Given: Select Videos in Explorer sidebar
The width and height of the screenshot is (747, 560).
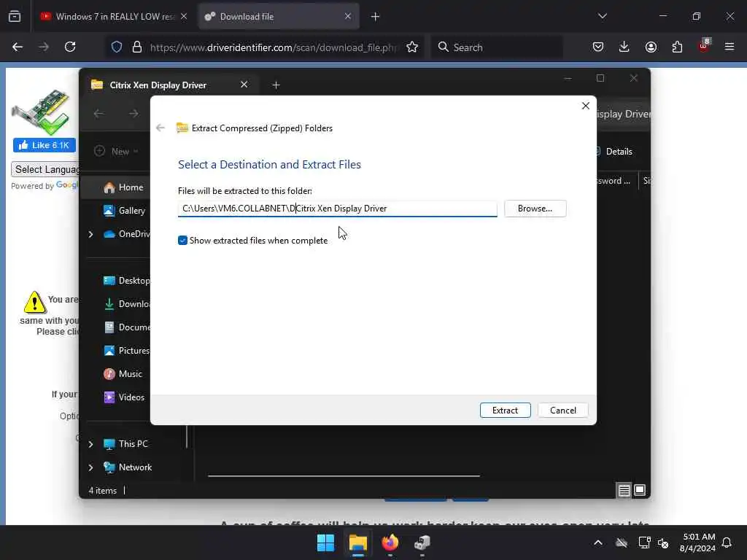Looking at the screenshot, I should tap(124, 397).
